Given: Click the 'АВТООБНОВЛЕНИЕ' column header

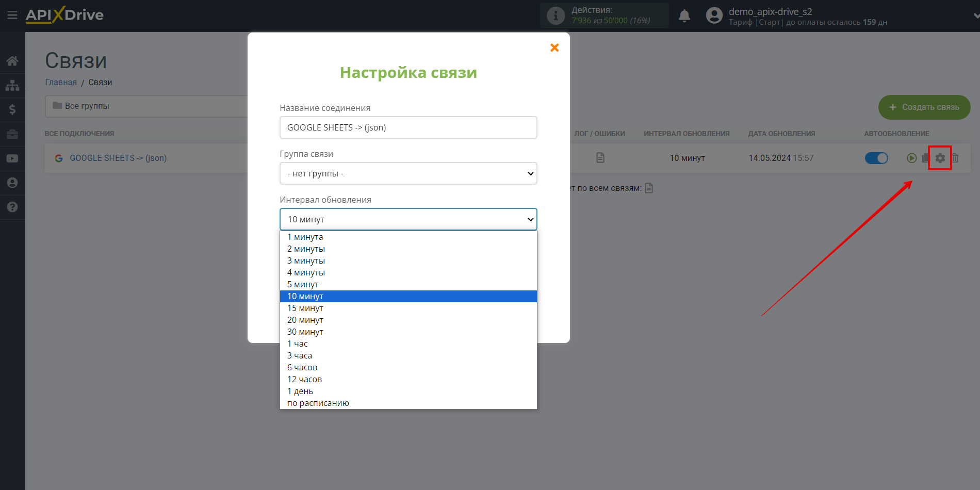Looking at the screenshot, I should [896, 134].
